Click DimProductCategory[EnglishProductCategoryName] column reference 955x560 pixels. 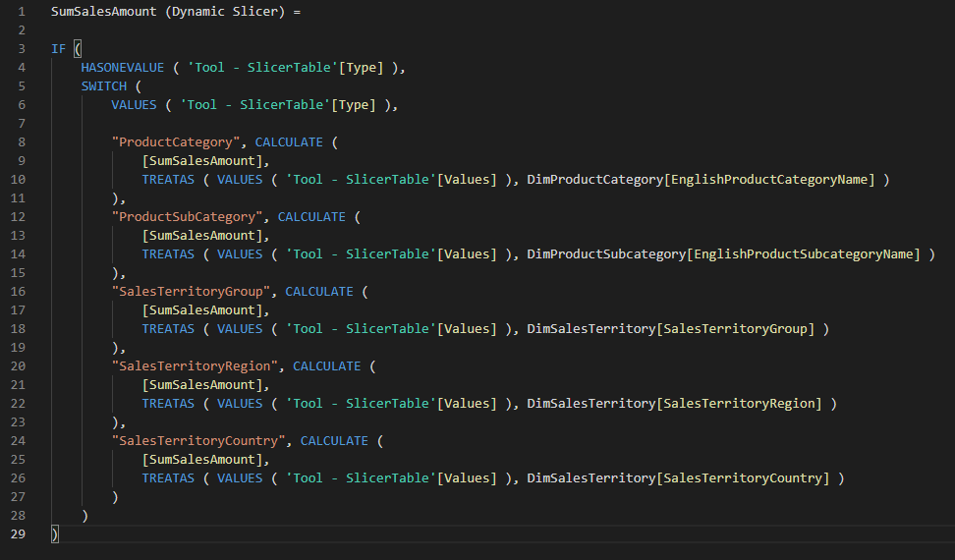[701, 180]
